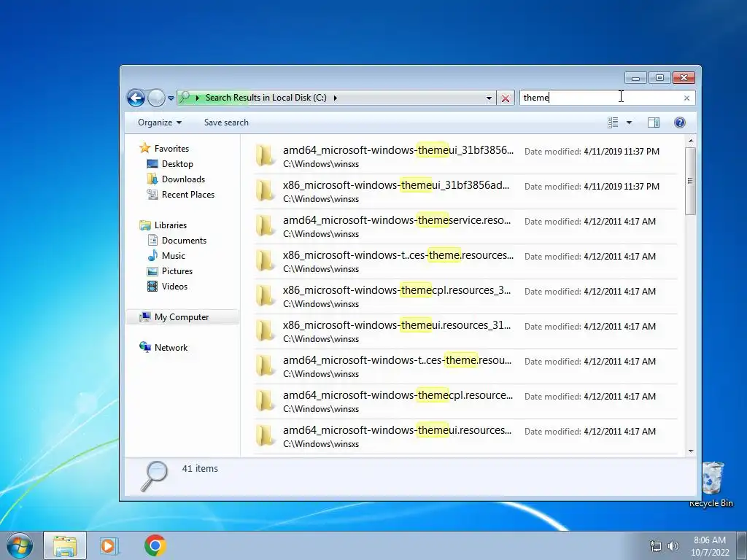Click the Music note icon

[x=152, y=256]
